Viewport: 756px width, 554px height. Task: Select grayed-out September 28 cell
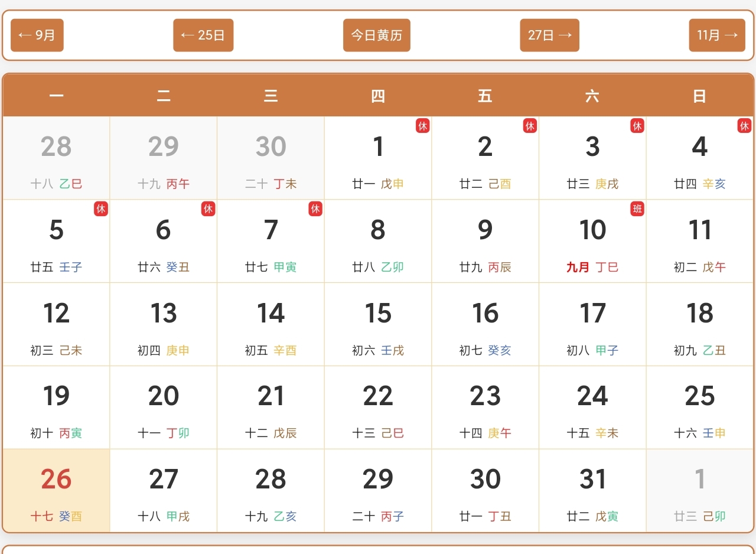56,158
